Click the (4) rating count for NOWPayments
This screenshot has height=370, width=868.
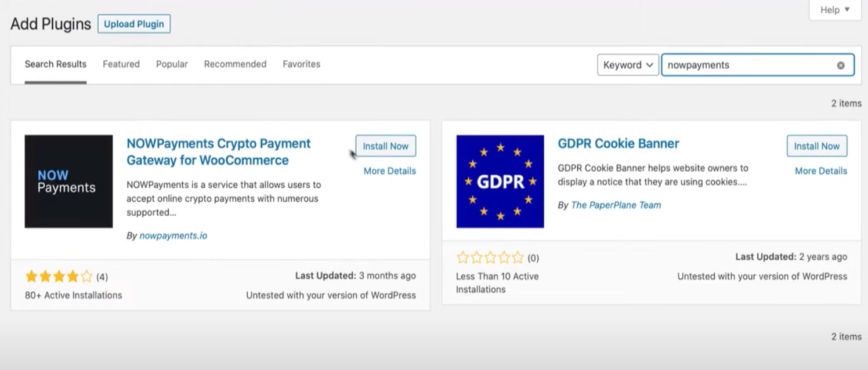102,277
